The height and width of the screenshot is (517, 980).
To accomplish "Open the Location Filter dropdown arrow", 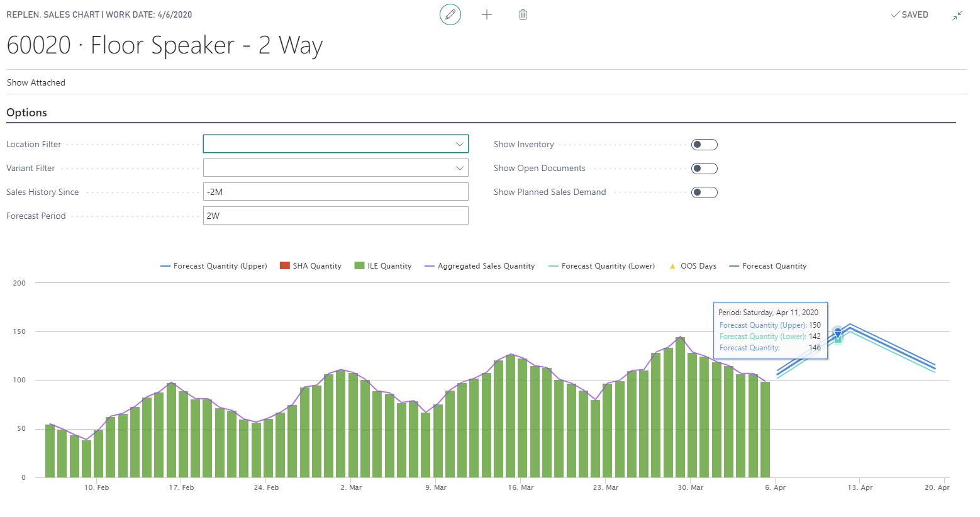I will click(x=460, y=144).
